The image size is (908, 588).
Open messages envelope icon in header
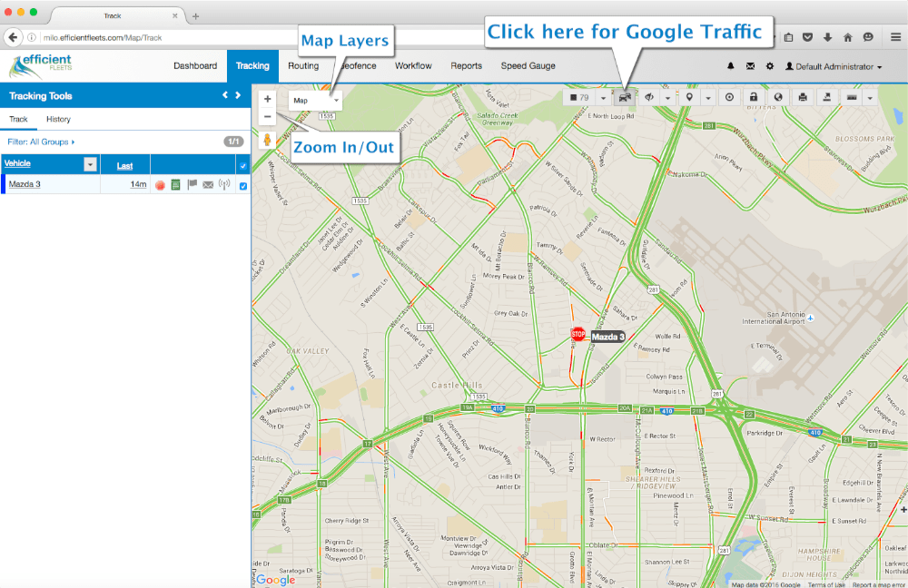(x=750, y=66)
